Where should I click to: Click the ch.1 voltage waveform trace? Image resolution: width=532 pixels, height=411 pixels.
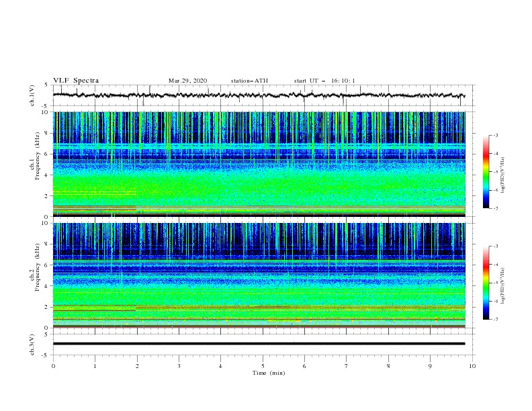pos(259,95)
